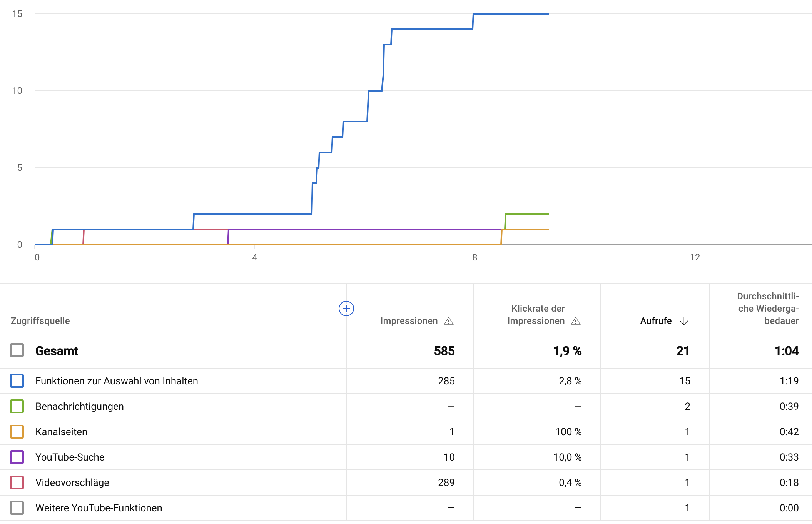Image resolution: width=812 pixels, height=524 pixels.
Task: Click the Impressionen column header
Action: point(409,321)
